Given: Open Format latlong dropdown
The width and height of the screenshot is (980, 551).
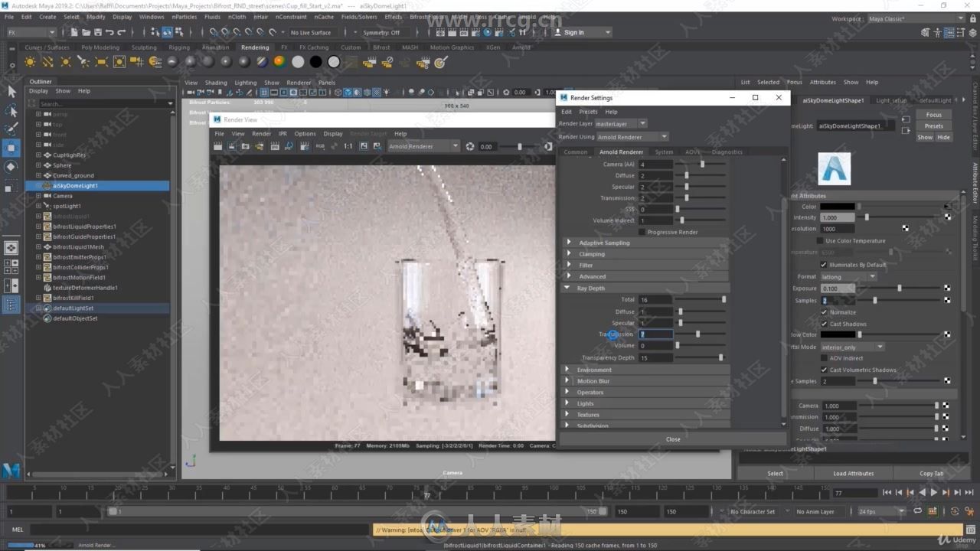Looking at the screenshot, I should (848, 277).
